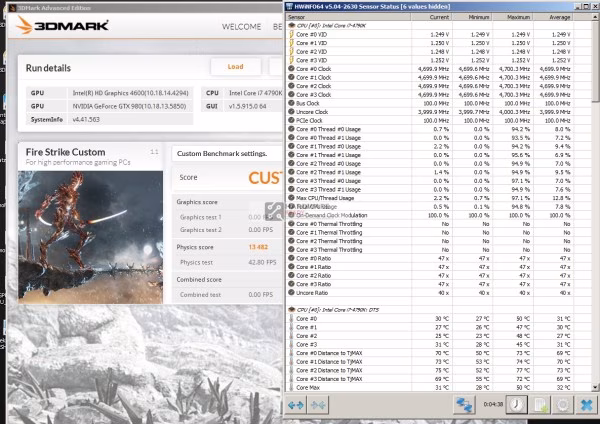Viewport: 600px width, 424px height.
Task: Click the clock reset timer icon
Action: pyautogui.click(x=517, y=405)
